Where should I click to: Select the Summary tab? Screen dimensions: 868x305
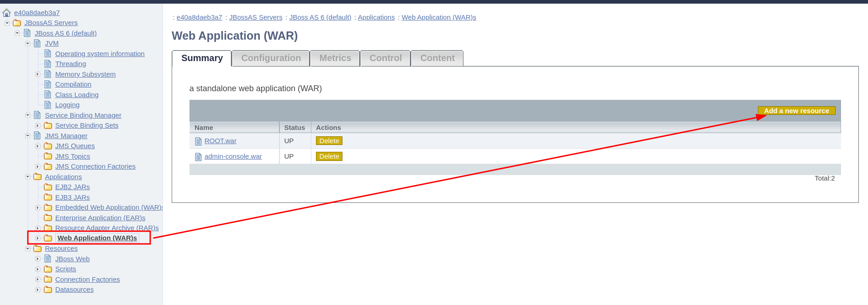point(202,58)
